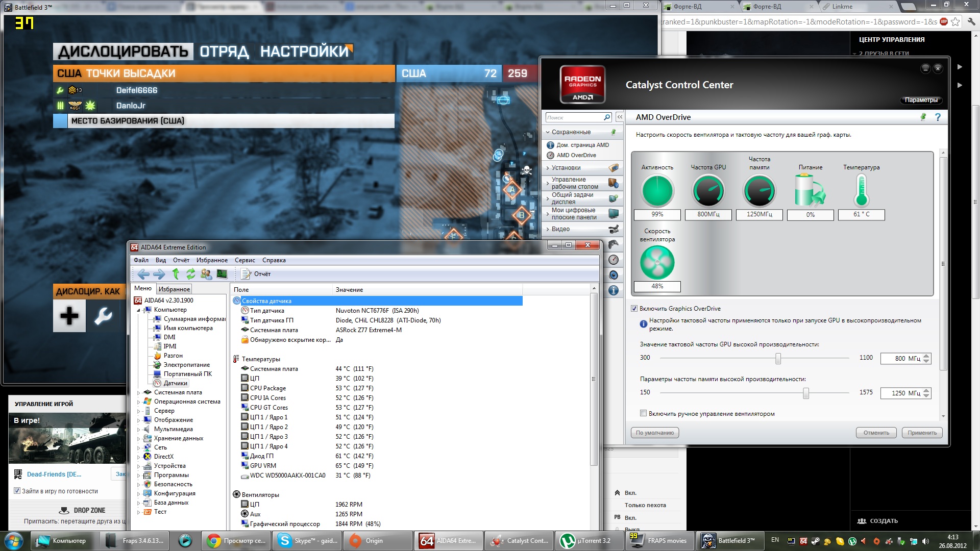Click the GPU clock frequency slider handle
Viewport: 980px width, 551px height.
pos(778,359)
